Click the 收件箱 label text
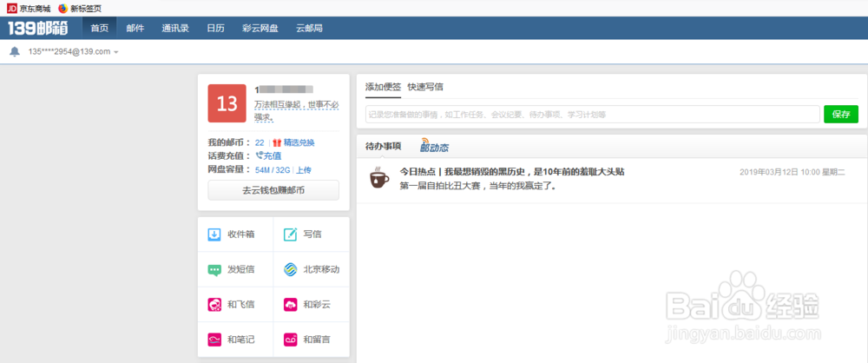The height and width of the screenshot is (363, 868). point(240,234)
